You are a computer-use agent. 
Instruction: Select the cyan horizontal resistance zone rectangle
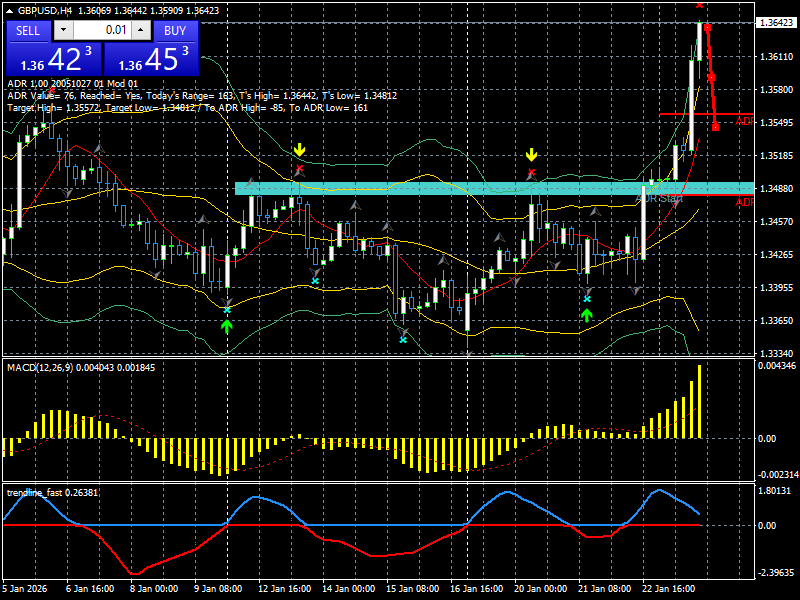coord(494,188)
